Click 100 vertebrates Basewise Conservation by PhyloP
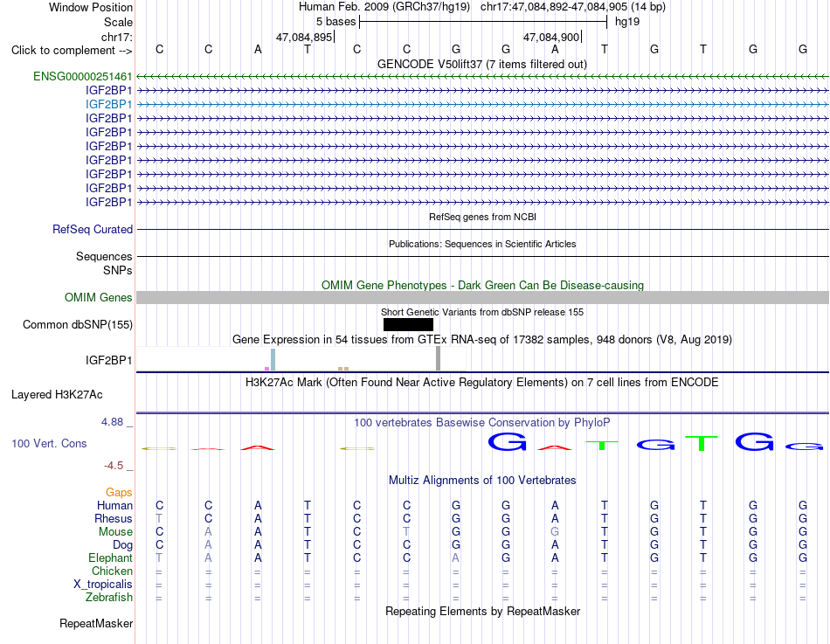 (x=482, y=423)
